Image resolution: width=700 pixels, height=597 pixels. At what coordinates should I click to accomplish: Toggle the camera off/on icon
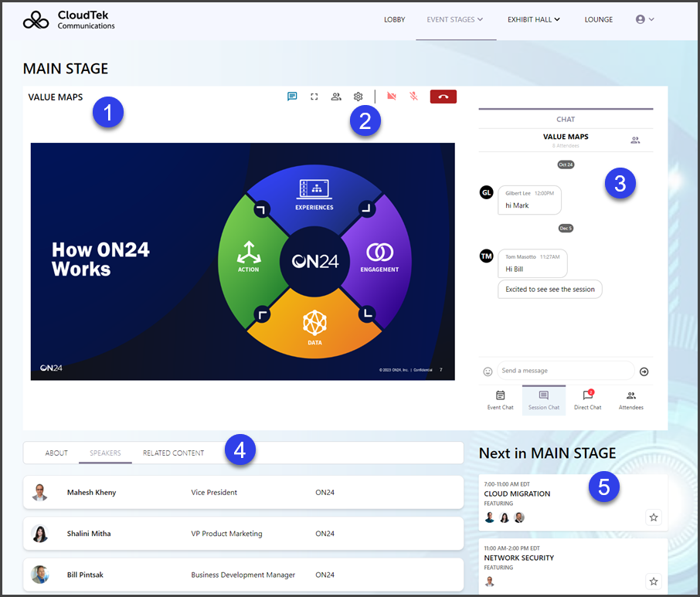(392, 97)
